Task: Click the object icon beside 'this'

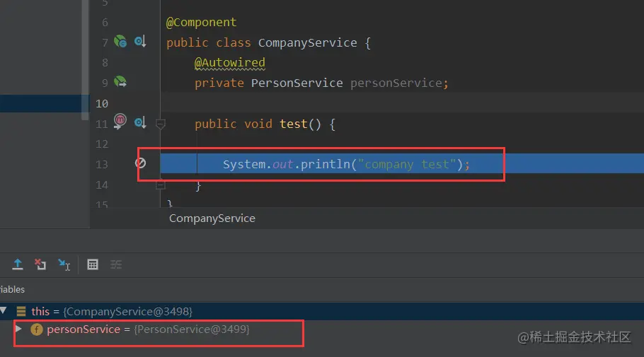Action: 21,312
